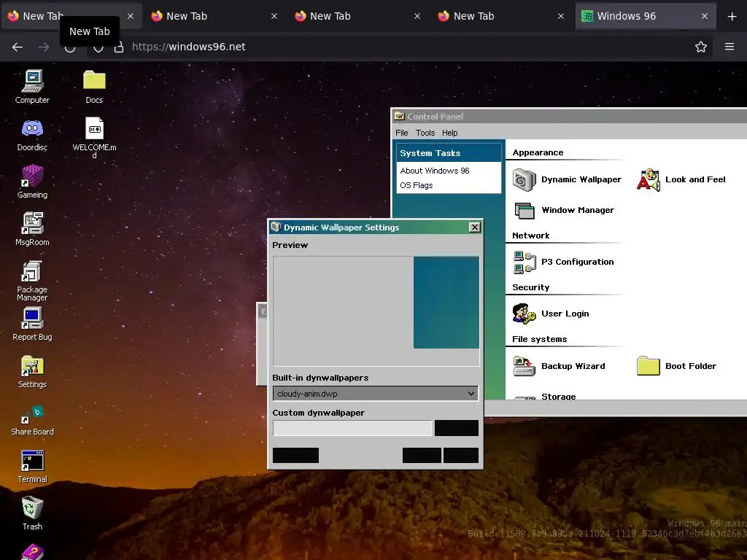Viewport: 747px width, 560px height.
Task: Open the WELCOME.md file icon
Action: coord(94,137)
